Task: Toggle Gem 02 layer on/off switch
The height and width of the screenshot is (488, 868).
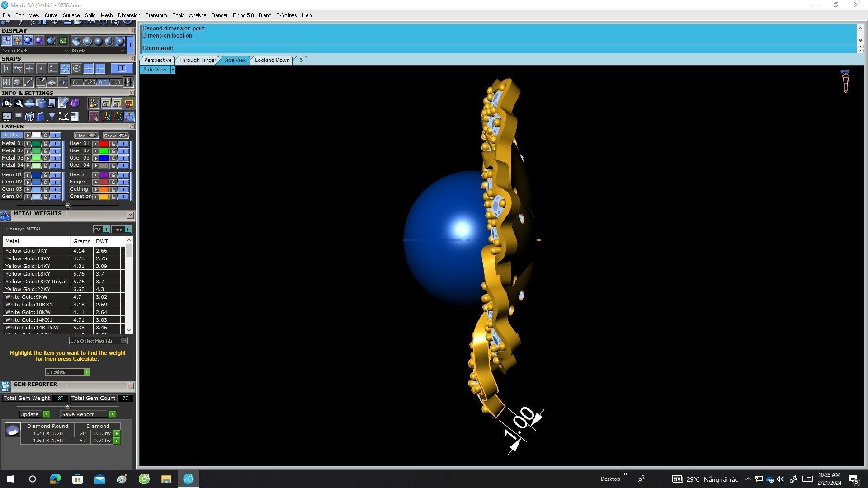Action: pyautogui.click(x=55, y=182)
